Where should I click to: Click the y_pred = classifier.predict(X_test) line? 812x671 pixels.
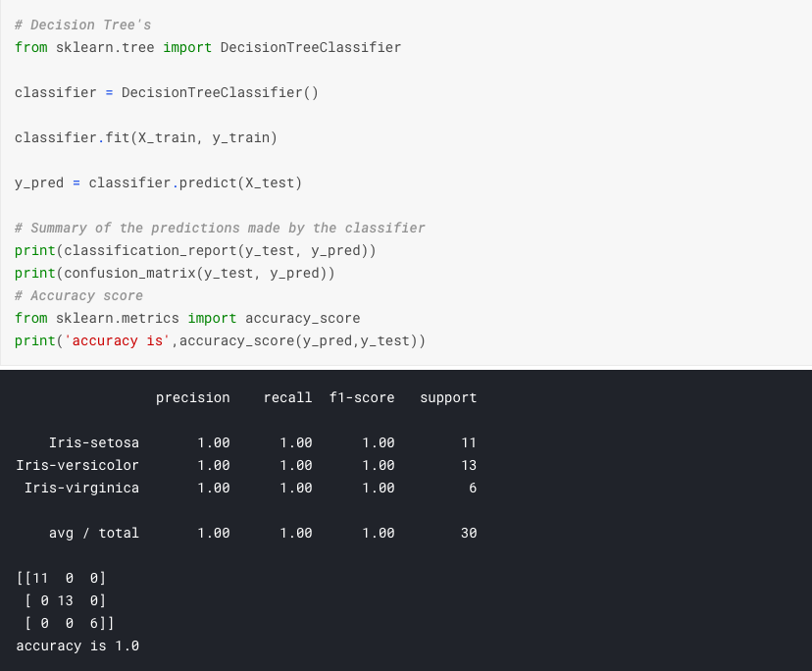coord(158,182)
